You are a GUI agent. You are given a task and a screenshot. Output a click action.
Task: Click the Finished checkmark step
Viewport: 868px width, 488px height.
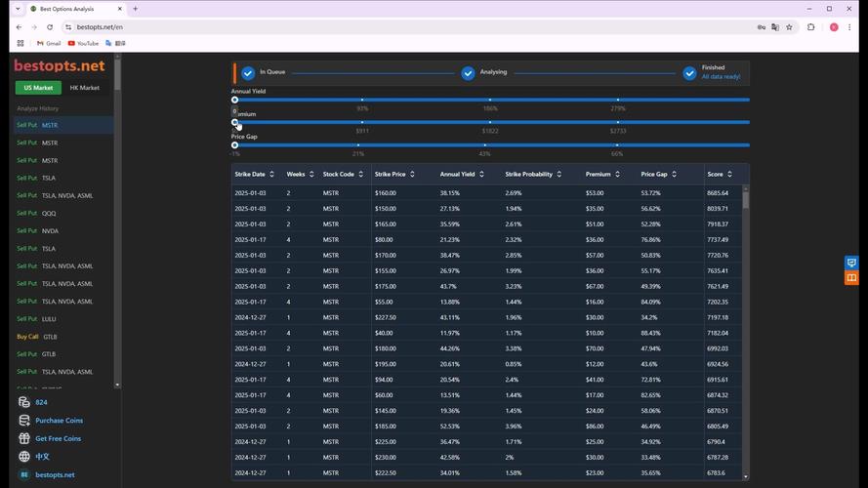click(689, 73)
